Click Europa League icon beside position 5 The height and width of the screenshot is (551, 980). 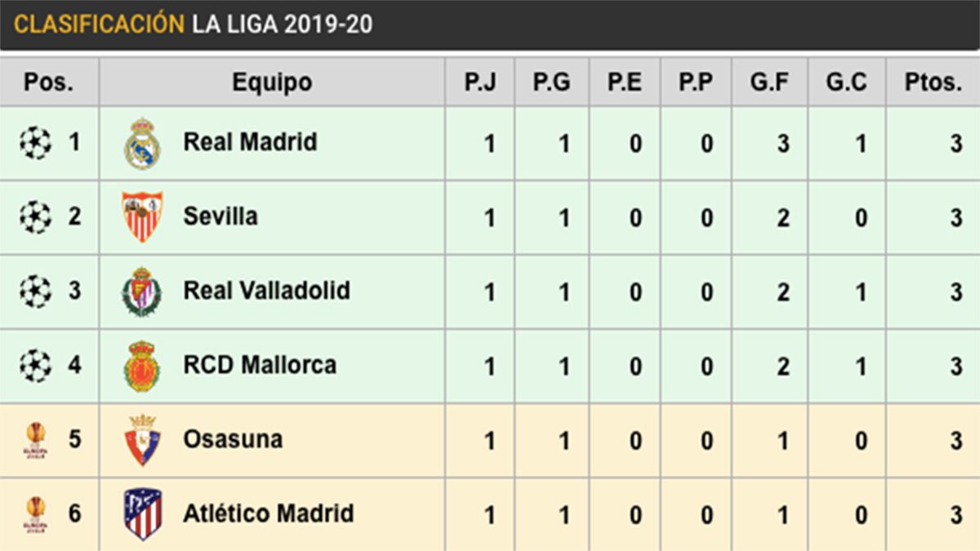click(35, 440)
